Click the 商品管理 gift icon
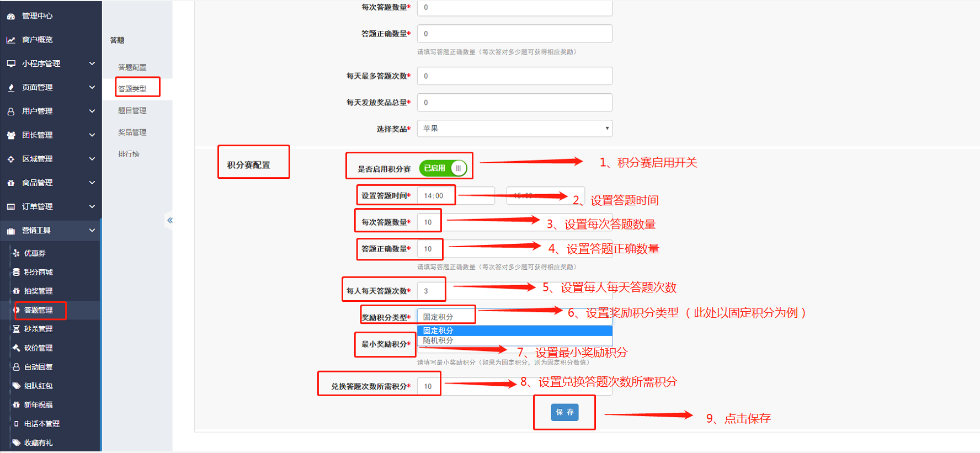This screenshot has height=453, width=980. [11, 183]
